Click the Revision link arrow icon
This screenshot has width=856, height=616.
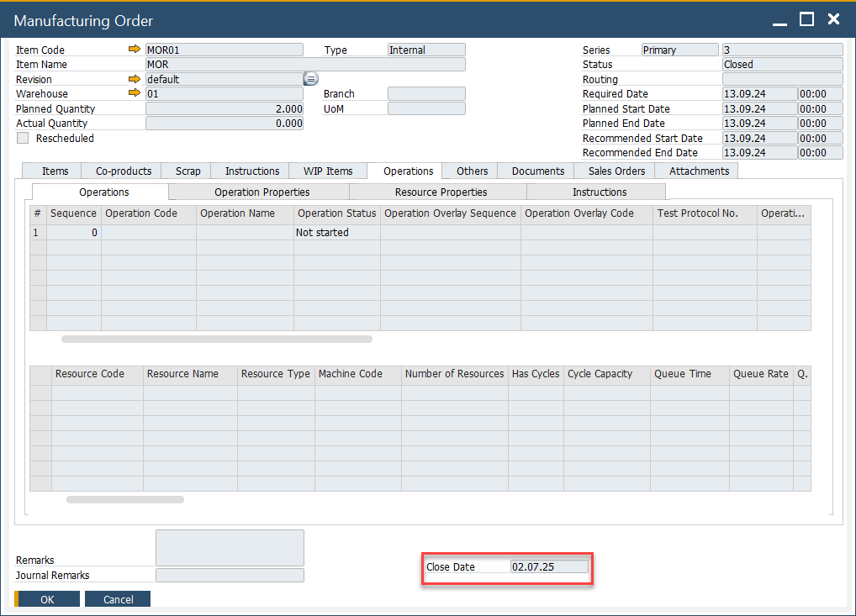pyautogui.click(x=134, y=79)
